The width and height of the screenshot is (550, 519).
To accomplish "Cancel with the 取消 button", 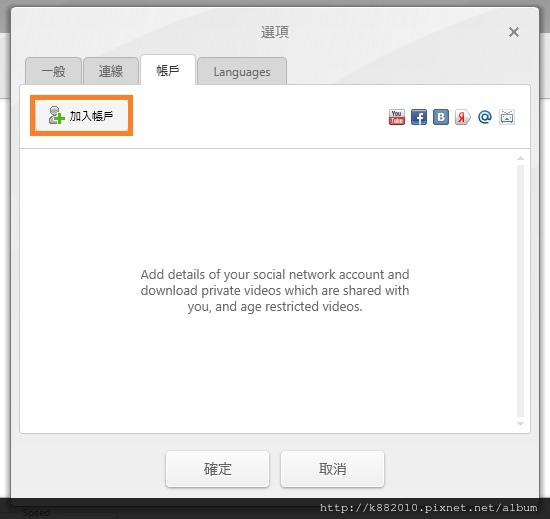I will click(333, 469).
